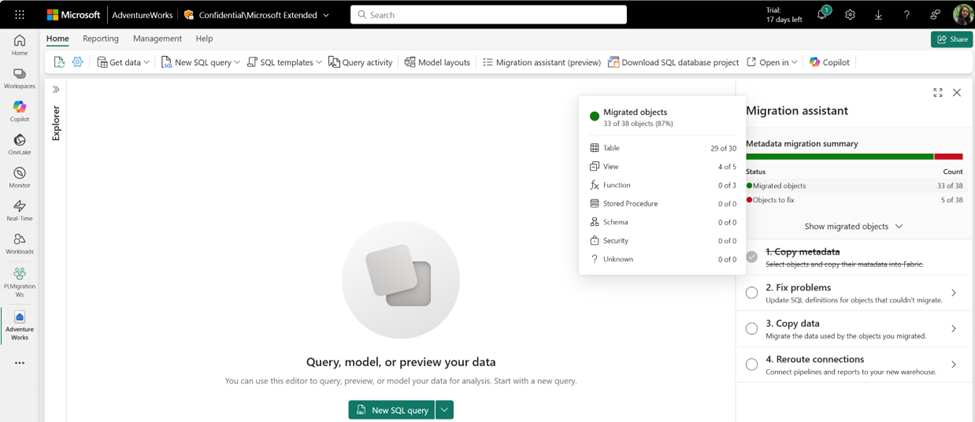This screenshot has width=975, height=422.
Task: Select the Reroute connections step circle
Action: (752, 365)
